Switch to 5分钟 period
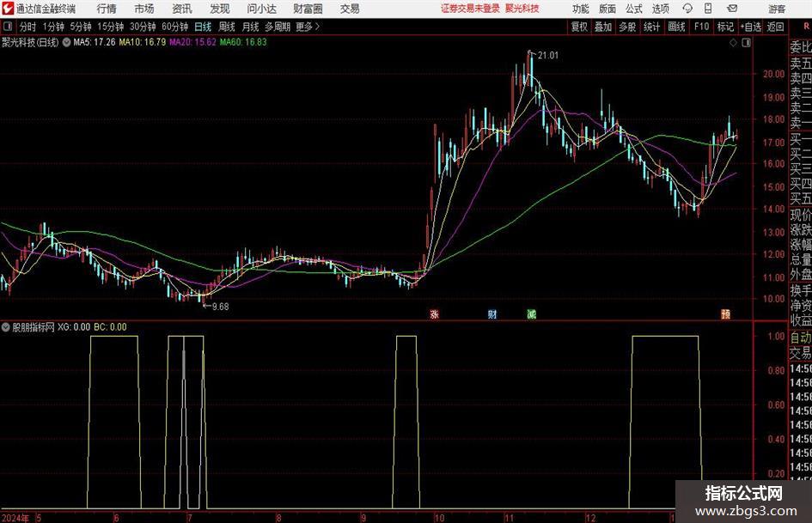This screenshot has height=523, width=812. pos(81,27)
